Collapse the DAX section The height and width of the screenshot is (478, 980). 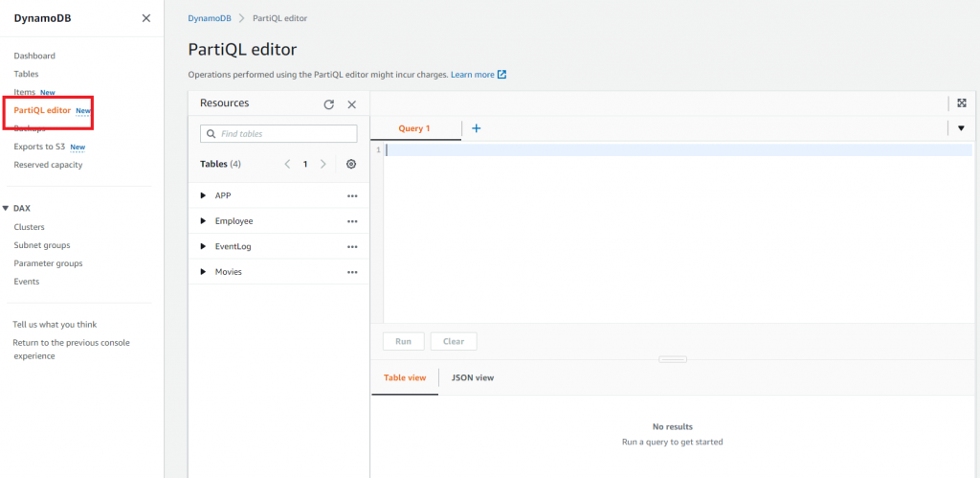(6, 208)
